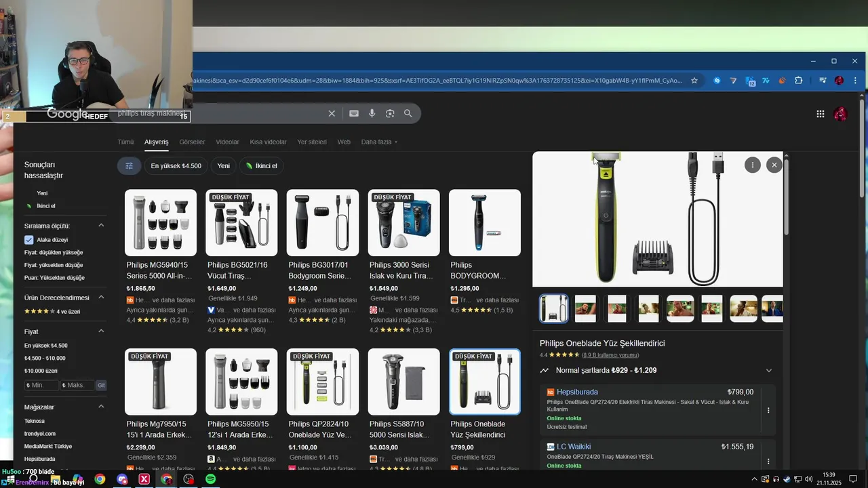This screenshot has height=488, width=868.
Task: Click the magnifier search button
Action: [x=408, y=113]
